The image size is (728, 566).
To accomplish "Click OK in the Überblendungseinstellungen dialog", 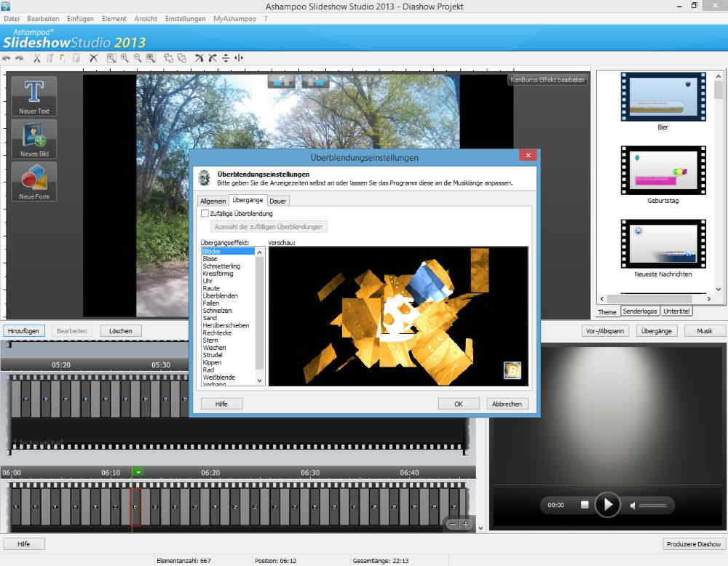I will coord(458,404).
